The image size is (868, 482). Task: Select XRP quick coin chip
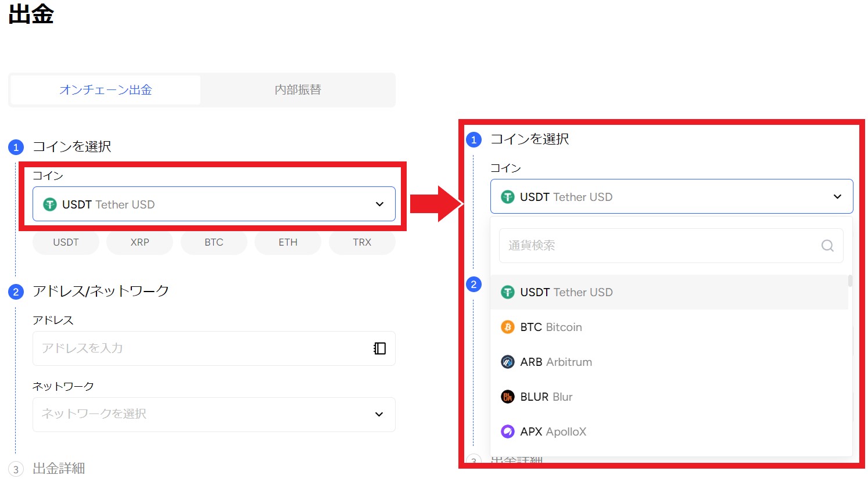[140, 243]
